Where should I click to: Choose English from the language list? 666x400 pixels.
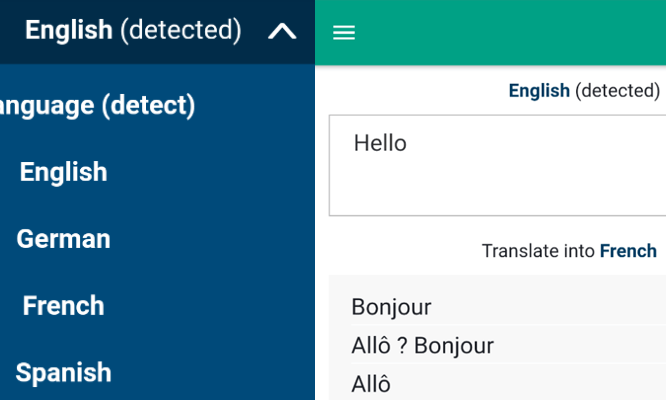coord(63,172)
